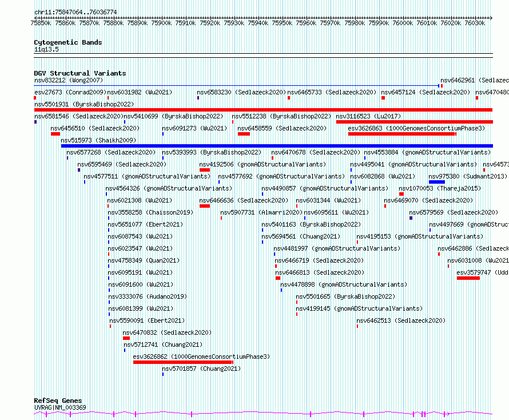Viewport: 509px width, 420px height.
Task: Click the nsv4758349 (Quan2021) label
Action: click(x=144, y=260)
